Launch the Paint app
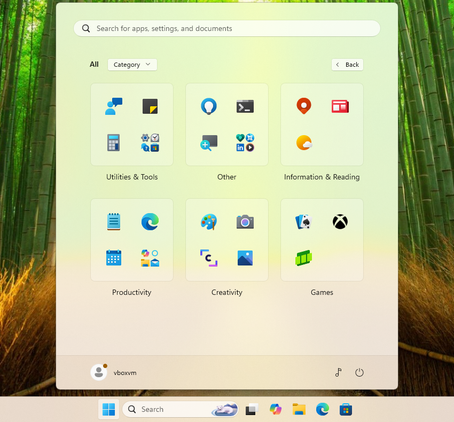454x422 pixels. (x=209, y=222)
